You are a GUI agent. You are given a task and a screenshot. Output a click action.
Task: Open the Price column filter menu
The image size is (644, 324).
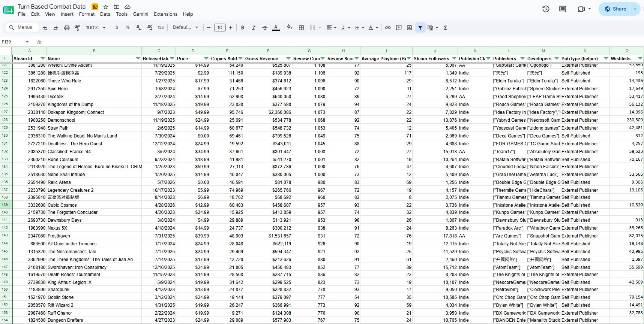[206, 59]
